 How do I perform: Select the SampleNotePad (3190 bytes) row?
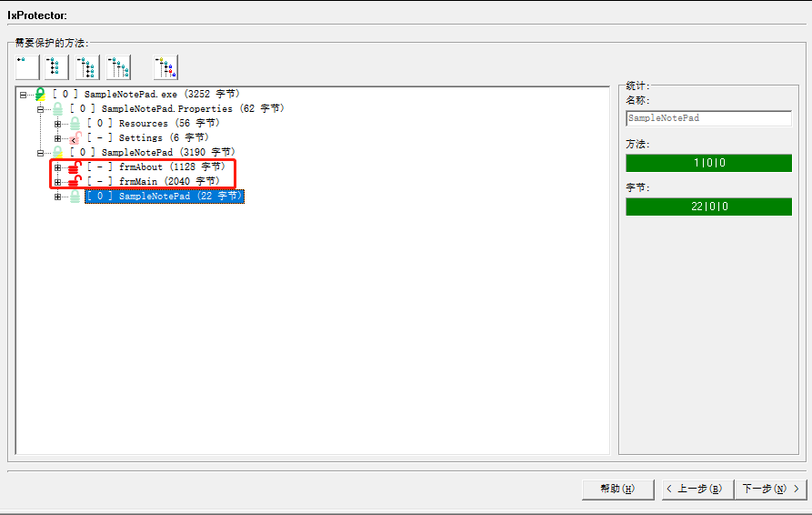[152, 152]
